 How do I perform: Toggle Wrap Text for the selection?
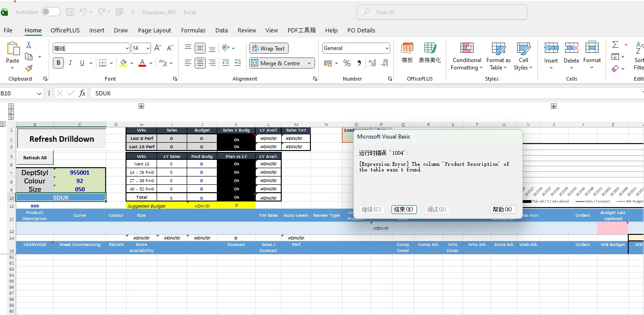[x=269, y=48]
